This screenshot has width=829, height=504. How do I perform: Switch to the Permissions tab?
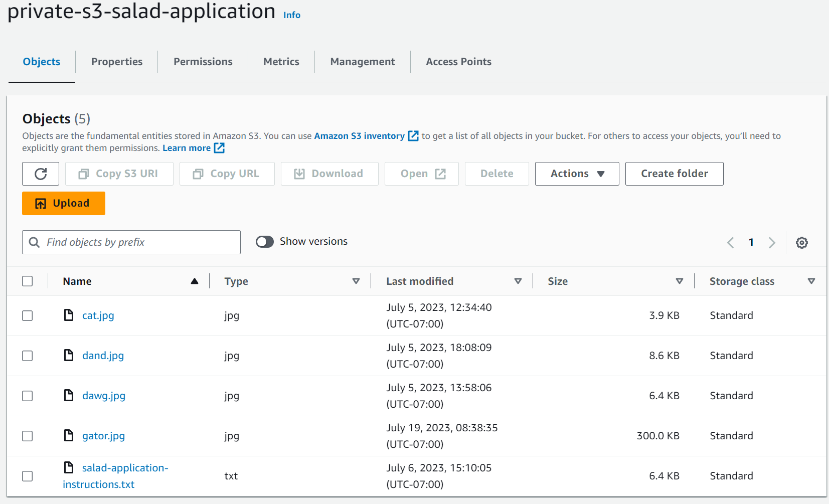tap(203, 62)
